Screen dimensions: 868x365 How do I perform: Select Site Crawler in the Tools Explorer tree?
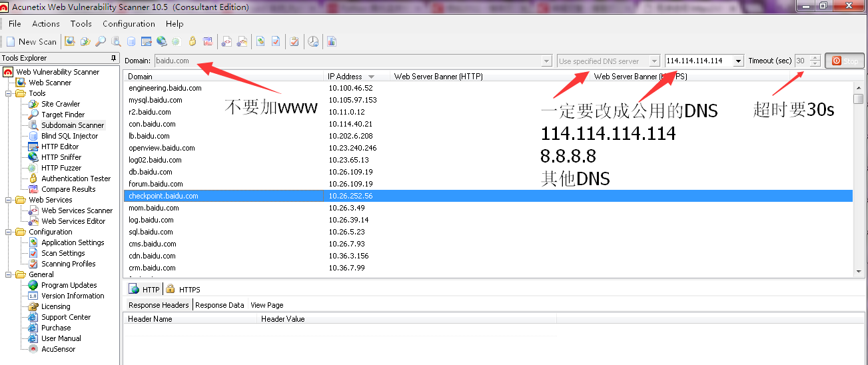[61, 104]
